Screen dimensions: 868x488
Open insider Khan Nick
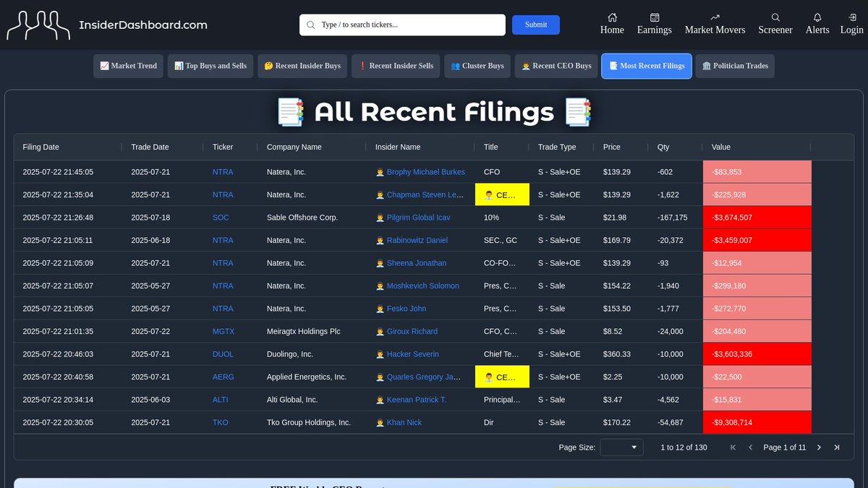tap(404, 423)
